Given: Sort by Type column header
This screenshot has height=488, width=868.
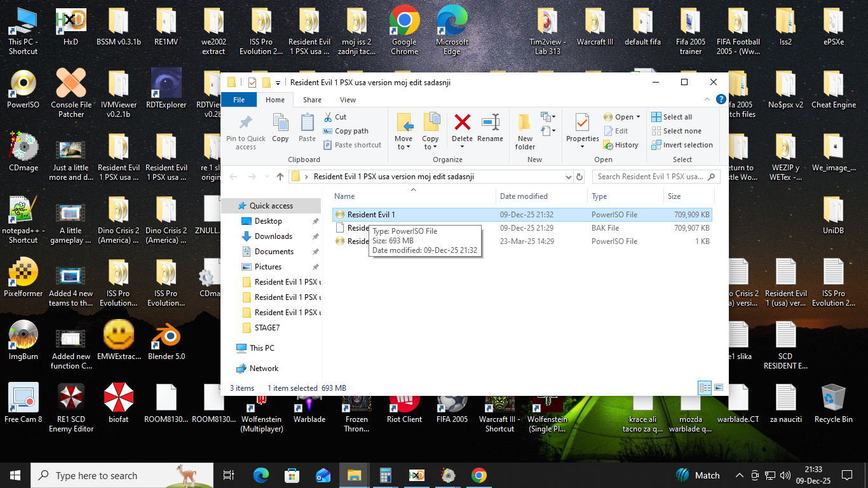Looking at the screenshot, I should point(626,196).
